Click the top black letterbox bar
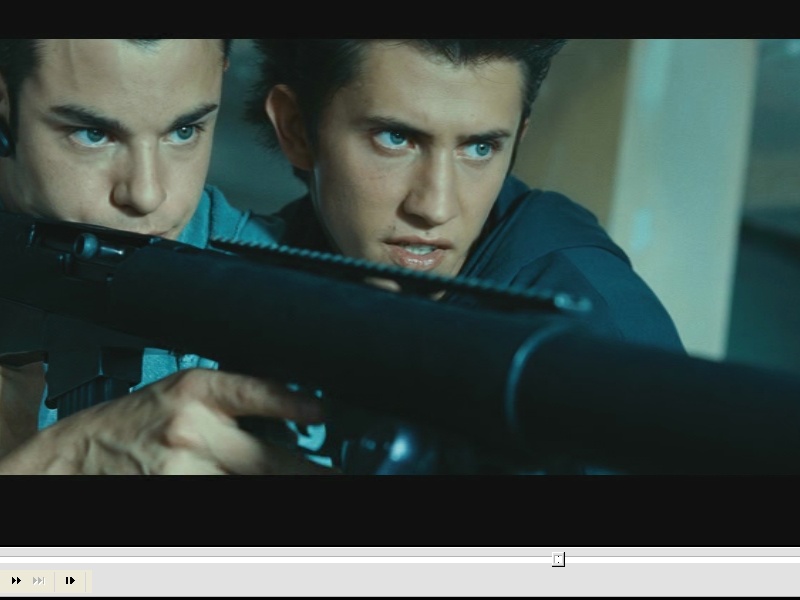This screenshot has height=600, width=800. coord(400,19)
